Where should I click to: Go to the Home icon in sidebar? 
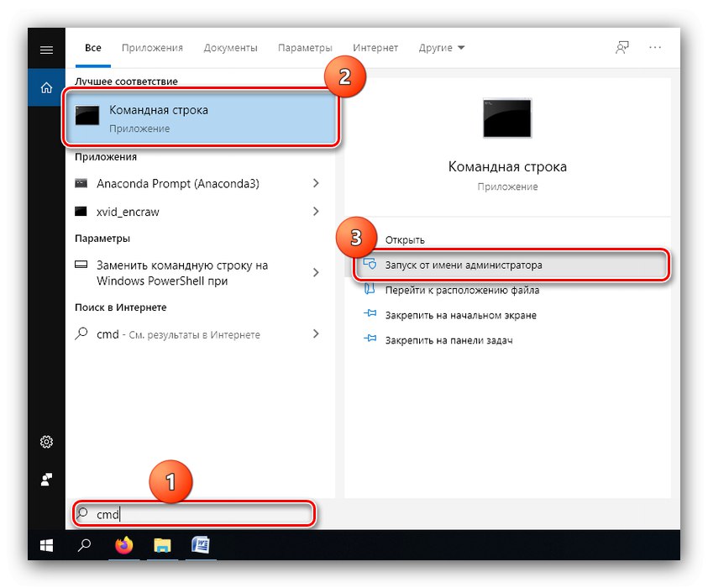(46, 87)
